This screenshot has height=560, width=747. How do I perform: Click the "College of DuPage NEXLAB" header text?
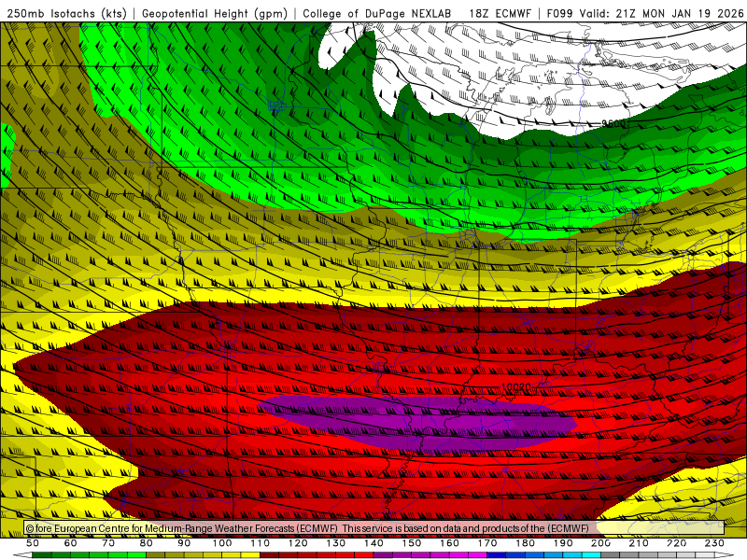point(377,13)
